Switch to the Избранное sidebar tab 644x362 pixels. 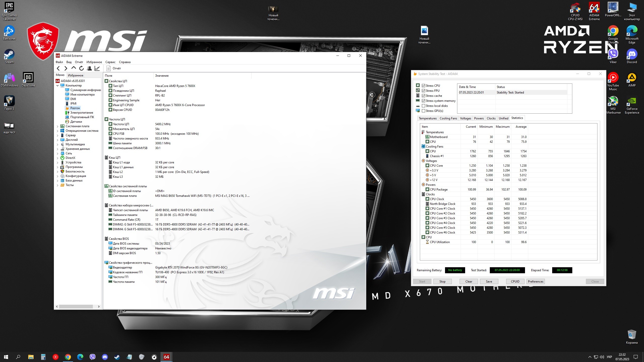tap(75, 75)
